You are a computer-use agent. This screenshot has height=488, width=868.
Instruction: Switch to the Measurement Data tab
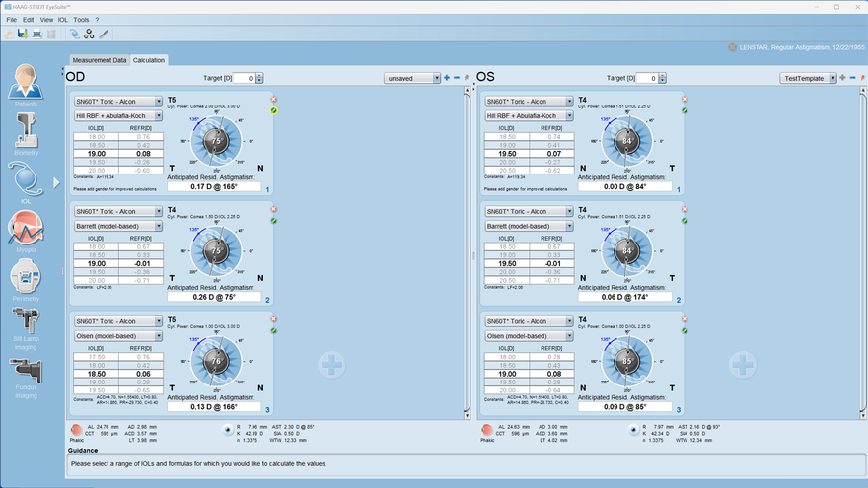click(99, 60)
